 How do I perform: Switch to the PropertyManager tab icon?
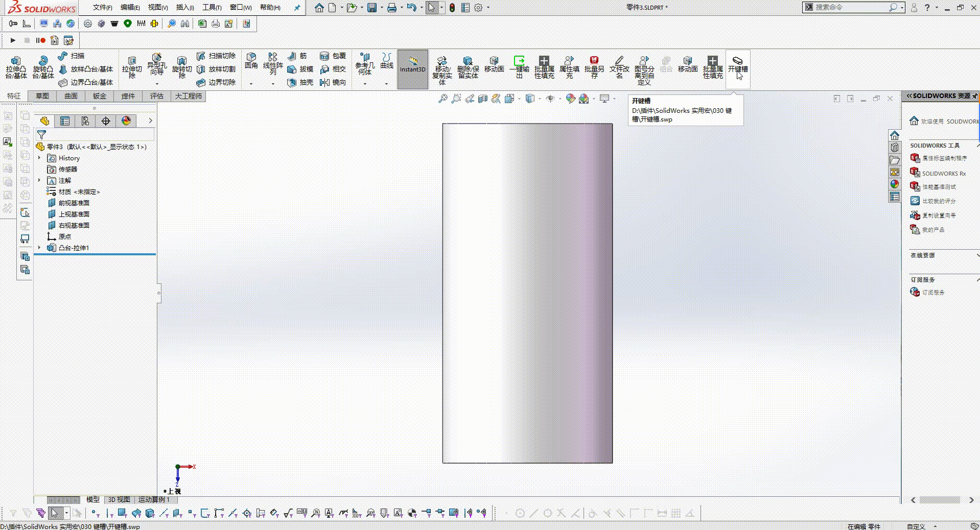click(x=65, y=121)
